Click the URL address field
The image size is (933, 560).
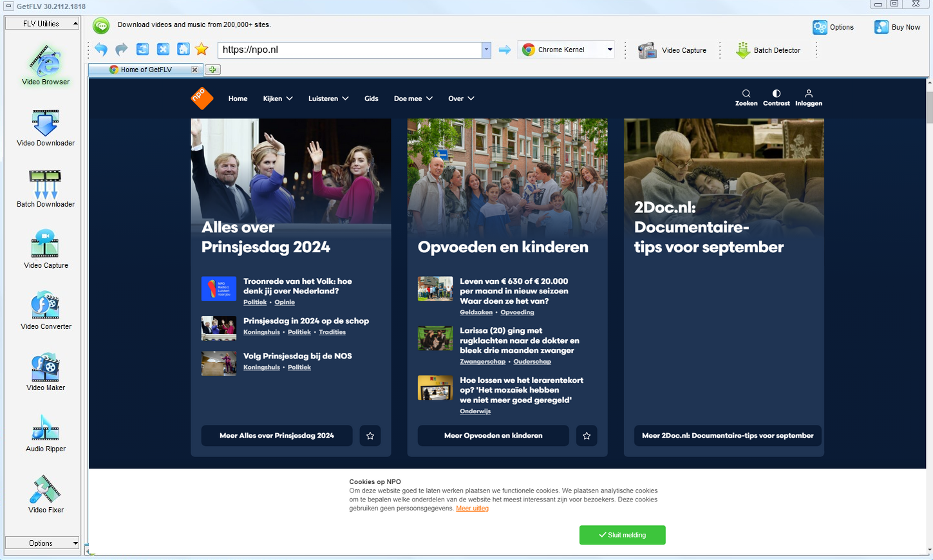[350, 50]
